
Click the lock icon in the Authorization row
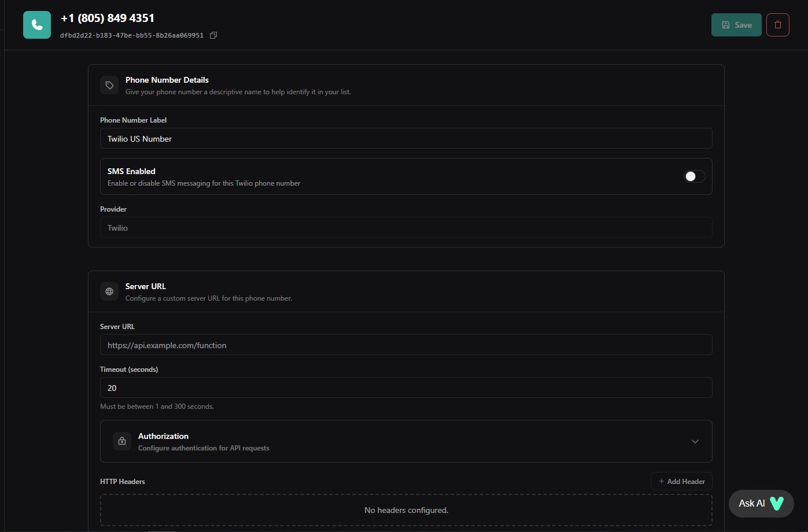click(122, 441)
